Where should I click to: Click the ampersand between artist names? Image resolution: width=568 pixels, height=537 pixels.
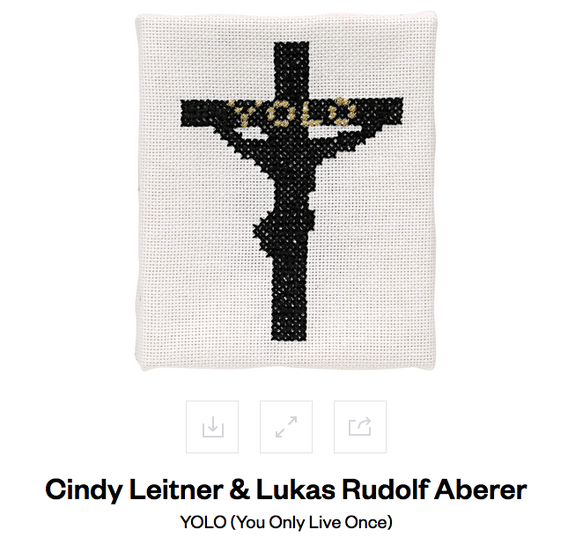pos(239,490)
